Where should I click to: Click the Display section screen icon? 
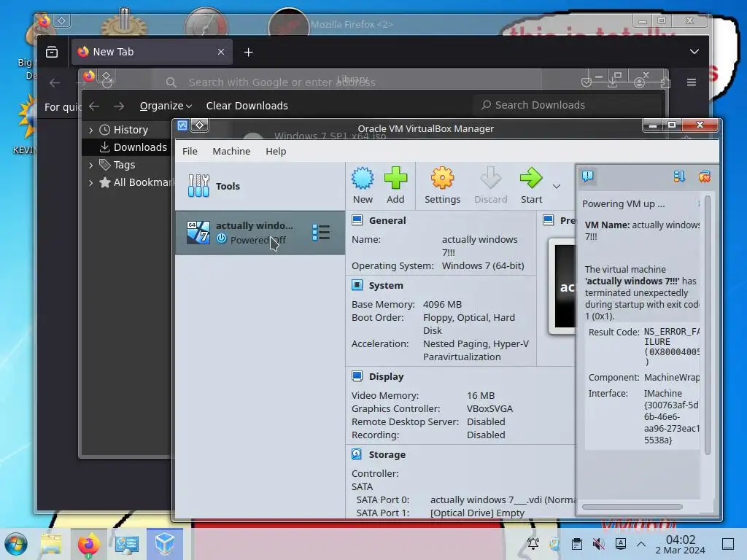[x=357, y=376]
